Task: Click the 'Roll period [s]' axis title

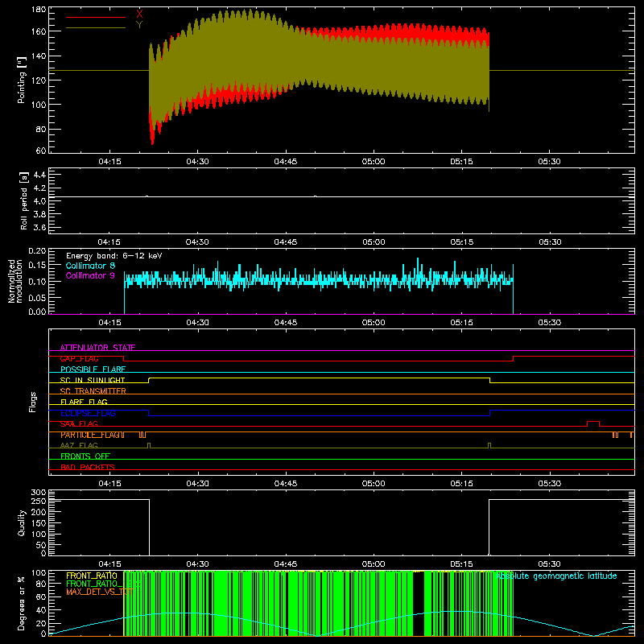Action: tap(24, 200)
